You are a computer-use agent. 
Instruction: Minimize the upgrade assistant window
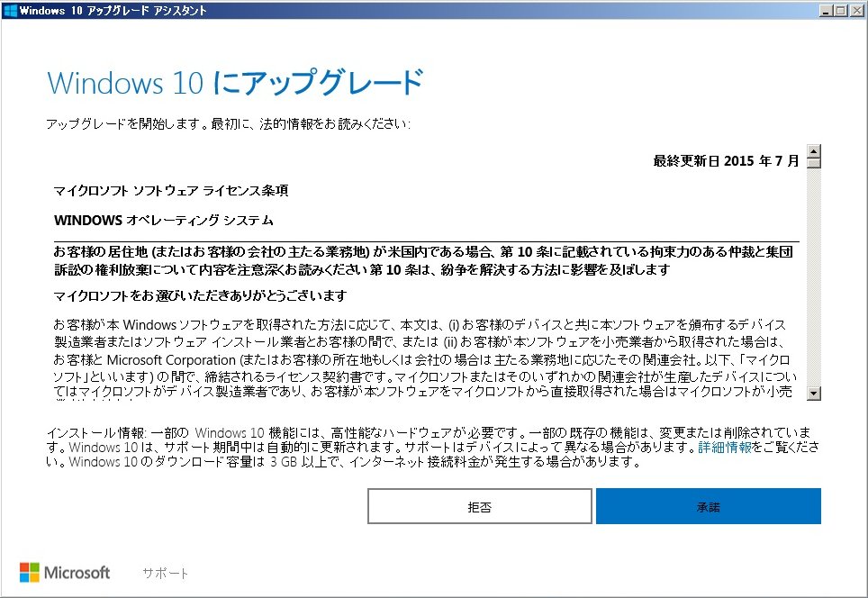pos(826,11)
